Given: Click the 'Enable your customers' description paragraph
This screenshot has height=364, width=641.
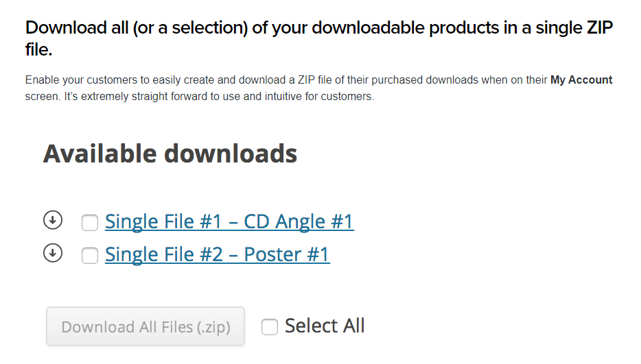Looking at the screenshot, I should click(319, 88).
